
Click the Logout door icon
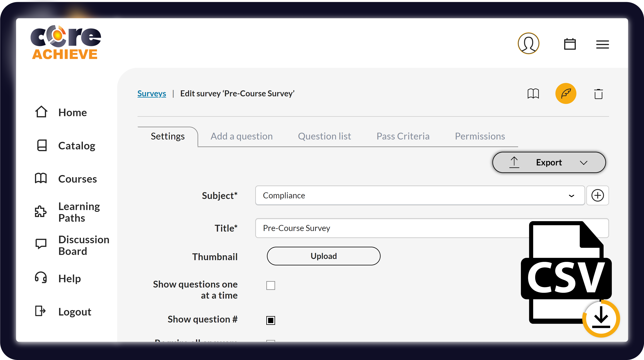click(x=40, y=311)
